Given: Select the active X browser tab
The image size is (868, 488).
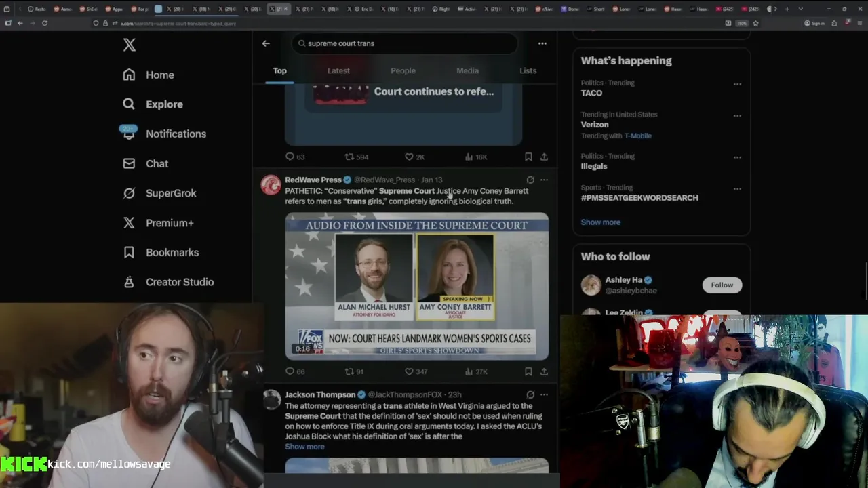Looking at the screenshot, I should [x=278, y=9].
